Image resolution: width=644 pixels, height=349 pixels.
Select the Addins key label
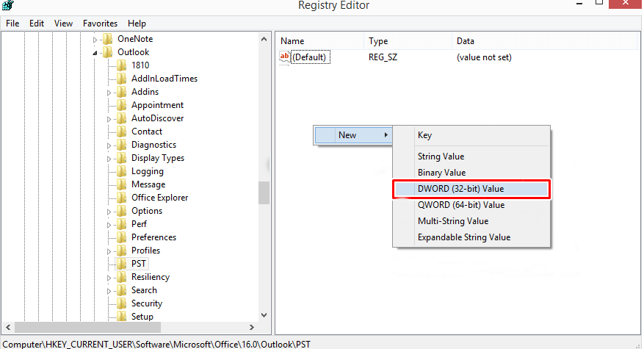(x=145, y=92)
